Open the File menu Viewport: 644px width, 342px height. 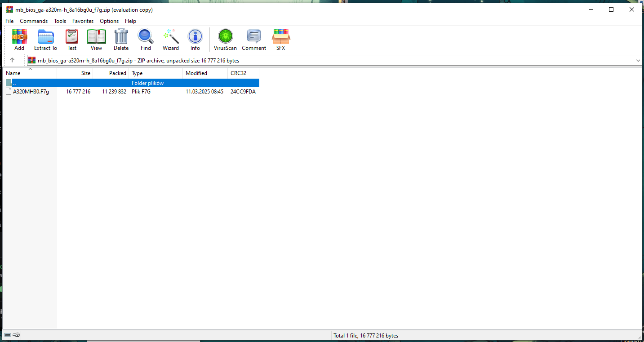click(x=9, y=21)
